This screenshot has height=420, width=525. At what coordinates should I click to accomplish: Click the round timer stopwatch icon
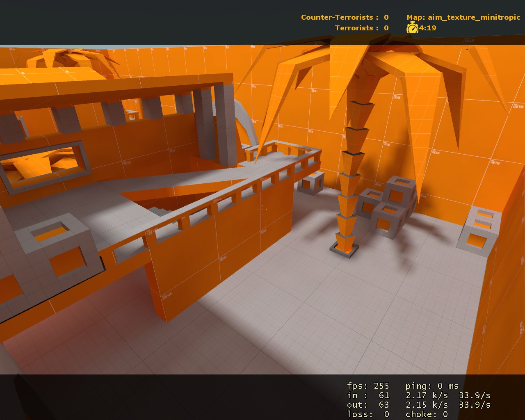click(412, 29)
